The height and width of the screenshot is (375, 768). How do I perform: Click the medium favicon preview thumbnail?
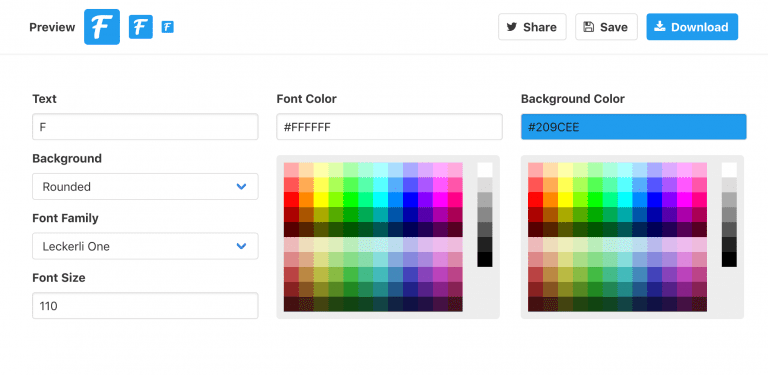coord(141,27)
